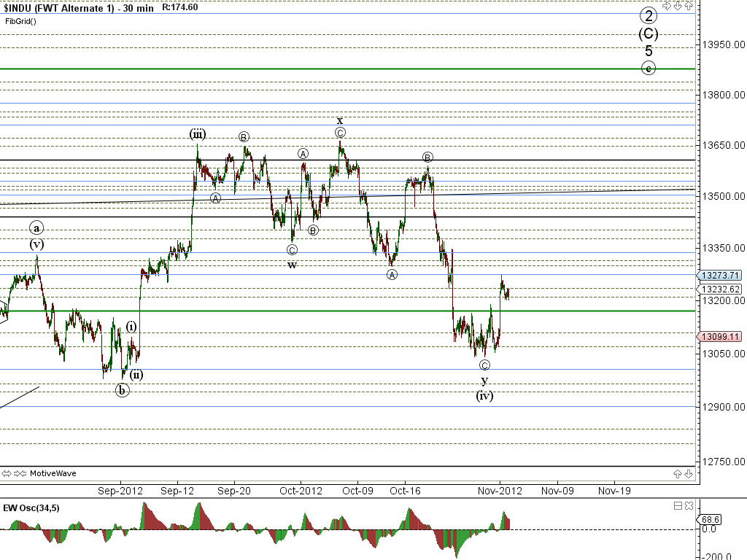Viewport: 747px width, 560px height.
Task: Select the (iv) wave label below y
Action: [484, 396]
